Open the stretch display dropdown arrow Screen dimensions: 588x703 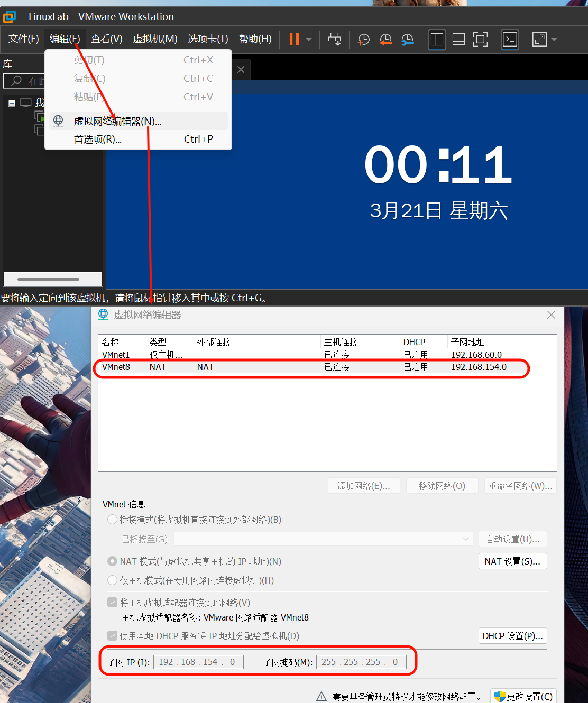pos(554,40)
